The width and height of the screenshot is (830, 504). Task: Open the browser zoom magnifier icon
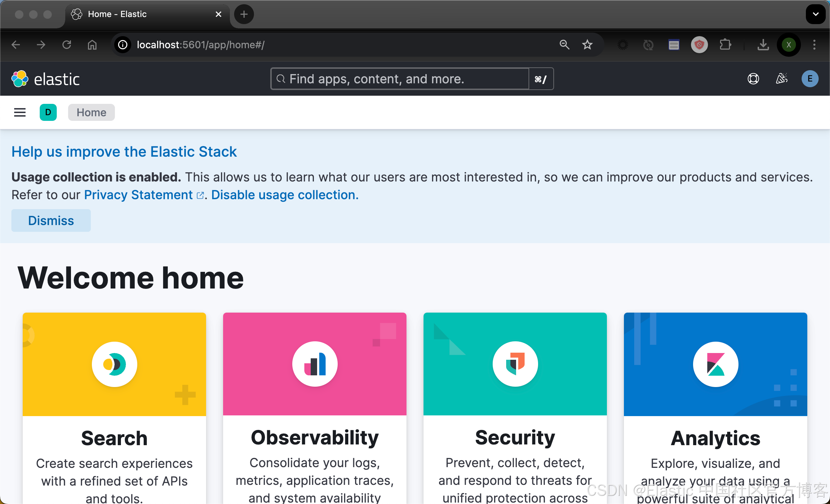564,45
